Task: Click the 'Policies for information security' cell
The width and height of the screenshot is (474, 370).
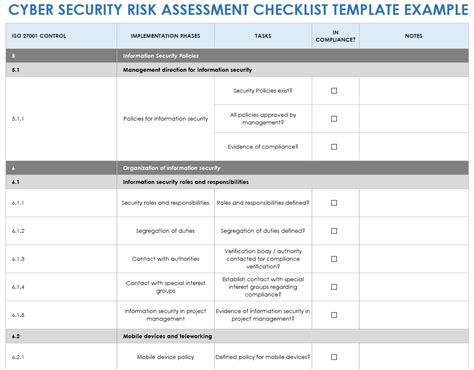Action: click(x=165, y=119)
